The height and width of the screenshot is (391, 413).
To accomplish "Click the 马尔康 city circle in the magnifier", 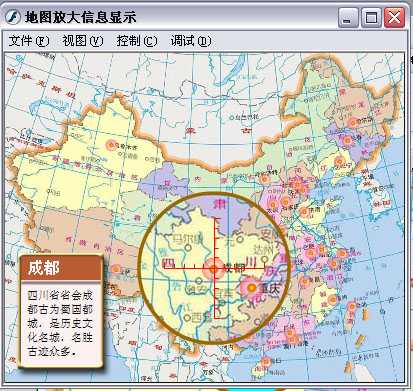I will pyautogui.click(x=188, y=248).
